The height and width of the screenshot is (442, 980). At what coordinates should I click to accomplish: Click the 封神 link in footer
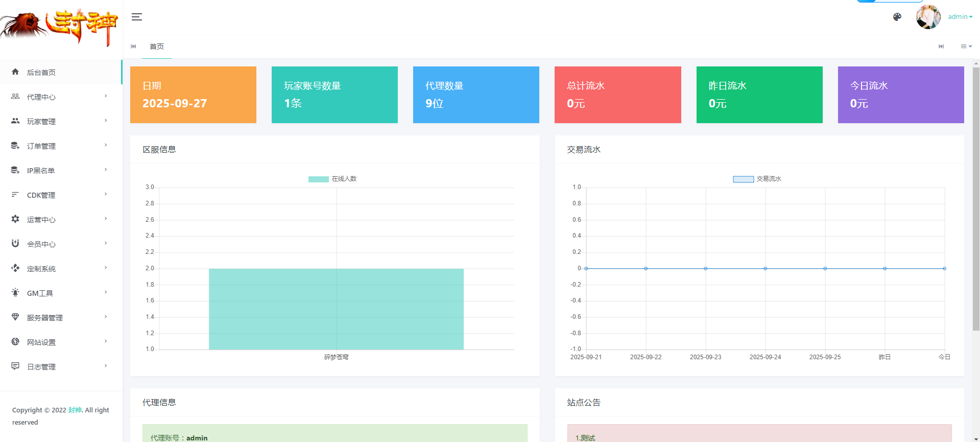pos(75,410)
